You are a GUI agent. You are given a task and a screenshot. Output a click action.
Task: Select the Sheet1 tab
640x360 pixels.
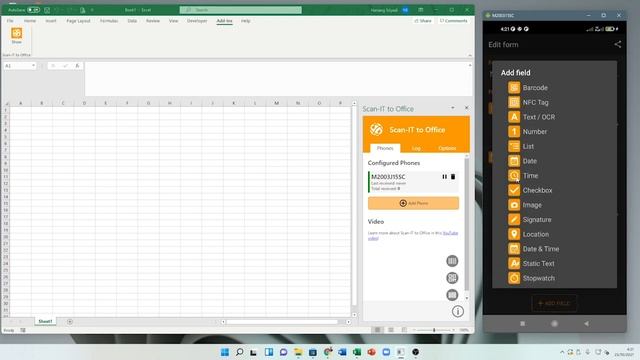pyautogui.click(x=45, y=322)
